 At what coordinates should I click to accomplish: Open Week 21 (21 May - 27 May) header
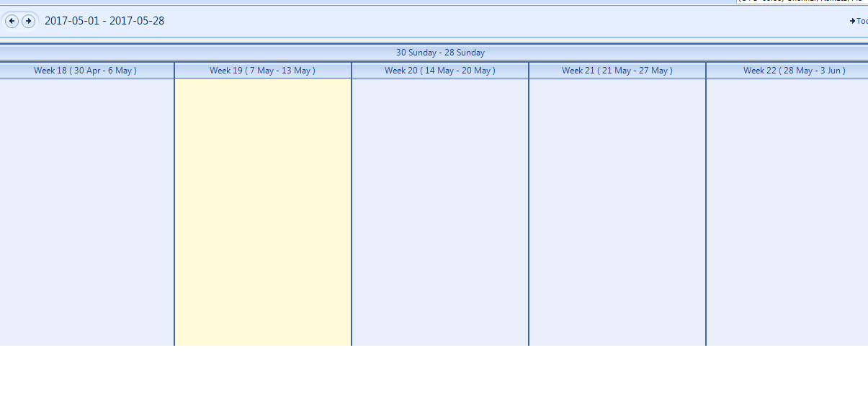pyautogui.click(x=617, y=71)
